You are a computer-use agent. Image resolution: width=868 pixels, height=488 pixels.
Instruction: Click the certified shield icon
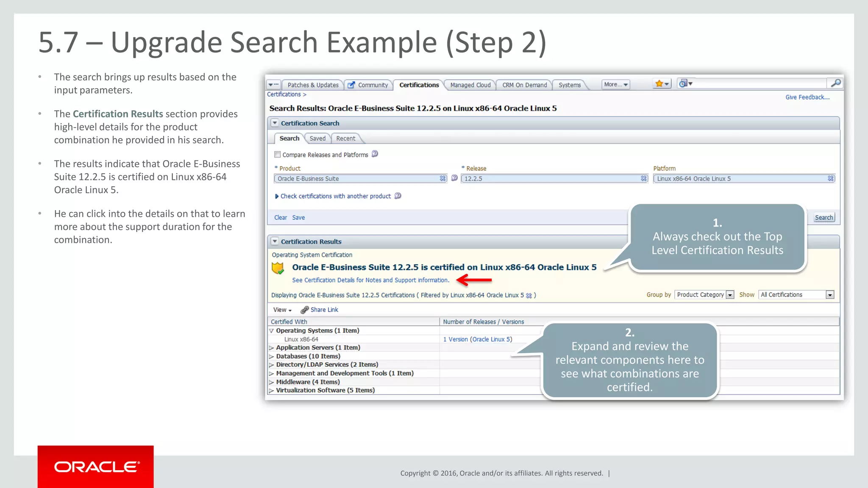278,268
